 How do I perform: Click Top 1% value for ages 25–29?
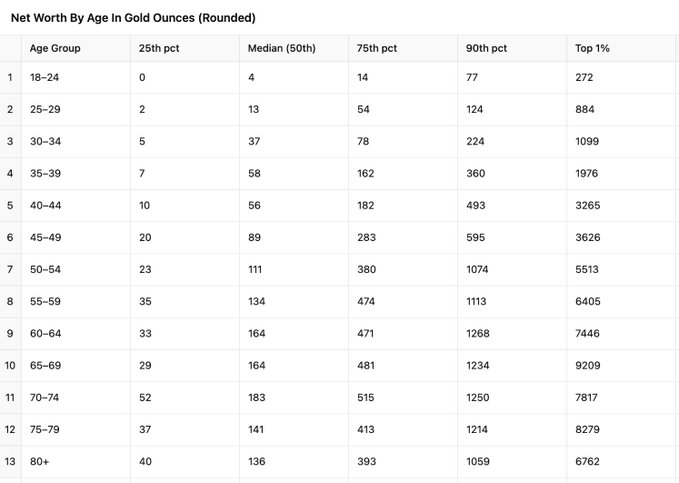[x=584, y=109]
